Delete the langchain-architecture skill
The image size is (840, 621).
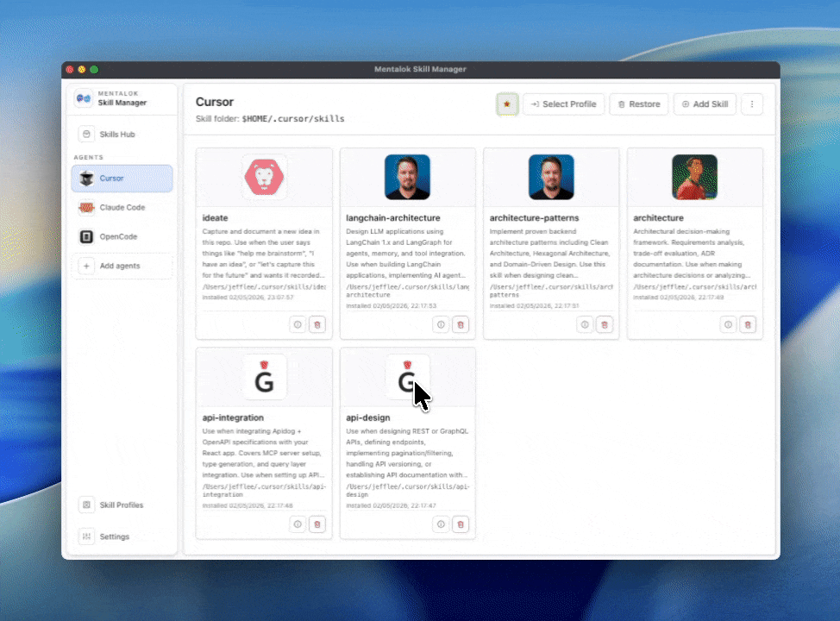461,324
